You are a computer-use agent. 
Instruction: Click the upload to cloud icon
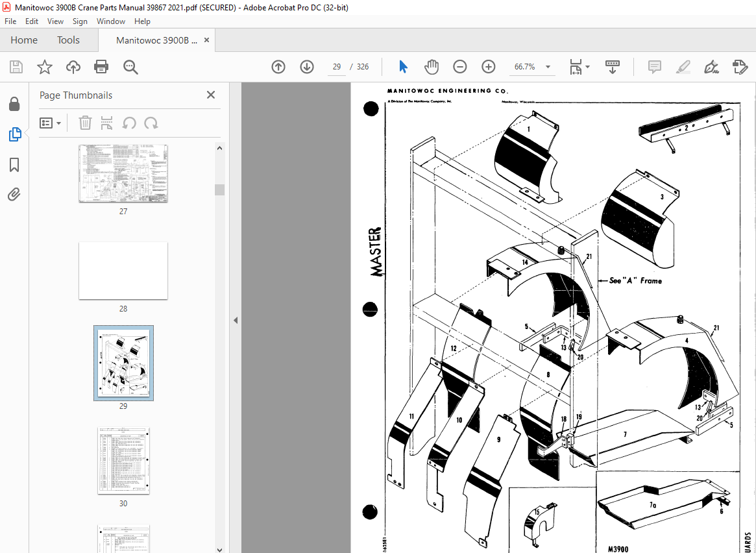click(x=73, y=67)
